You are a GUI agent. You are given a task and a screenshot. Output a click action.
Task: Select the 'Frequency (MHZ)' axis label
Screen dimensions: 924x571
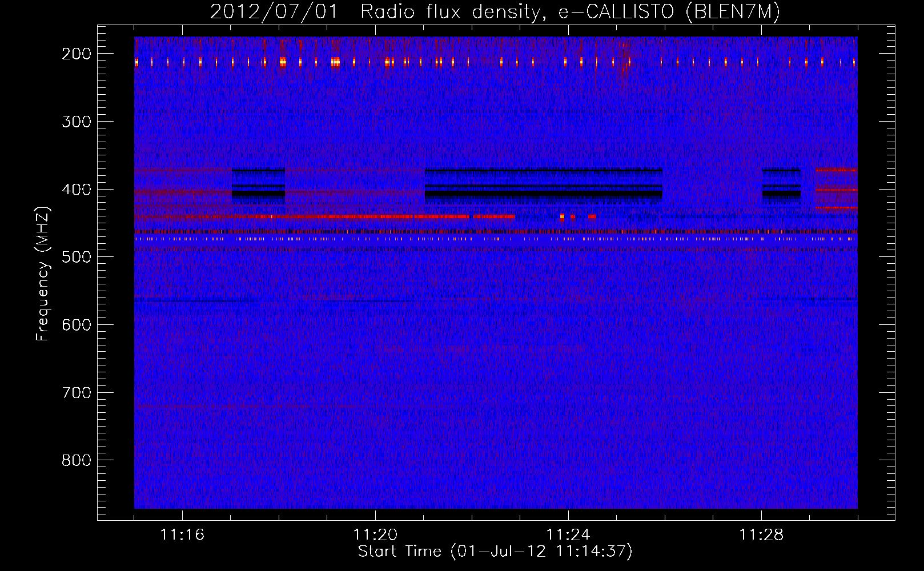(x=43, y=274)
